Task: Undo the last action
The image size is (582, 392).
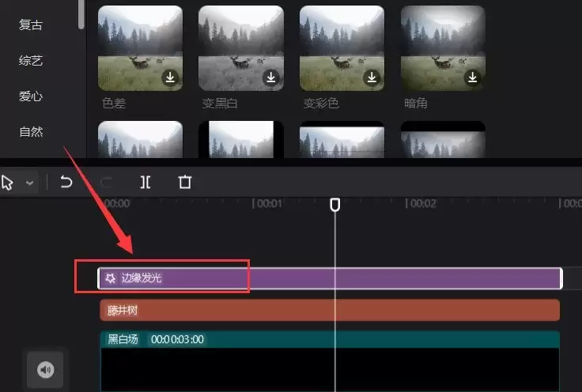Action: click(66, 182)
